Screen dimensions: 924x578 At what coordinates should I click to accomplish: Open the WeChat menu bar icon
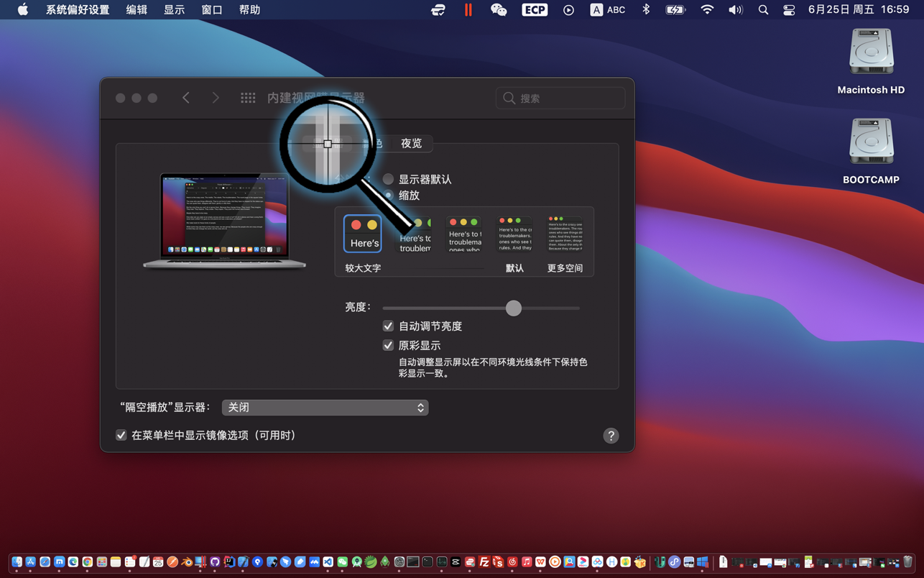[x=499, y=9]
